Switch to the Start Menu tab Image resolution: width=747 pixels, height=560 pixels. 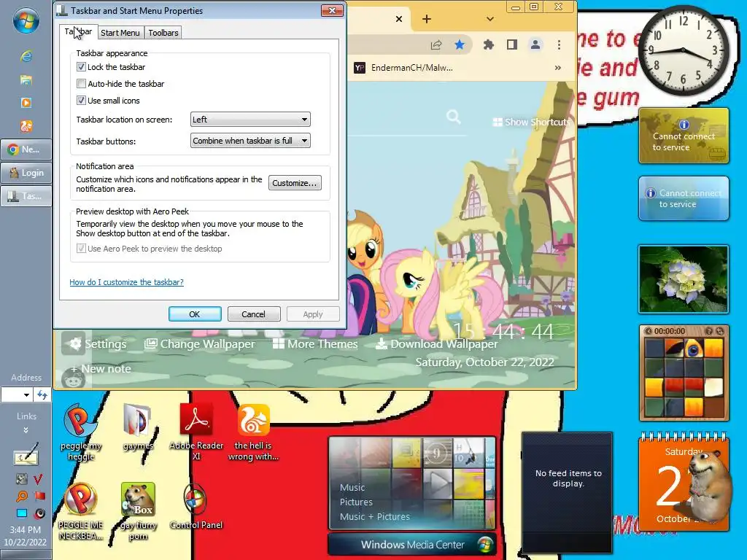[x=120, y=33]
